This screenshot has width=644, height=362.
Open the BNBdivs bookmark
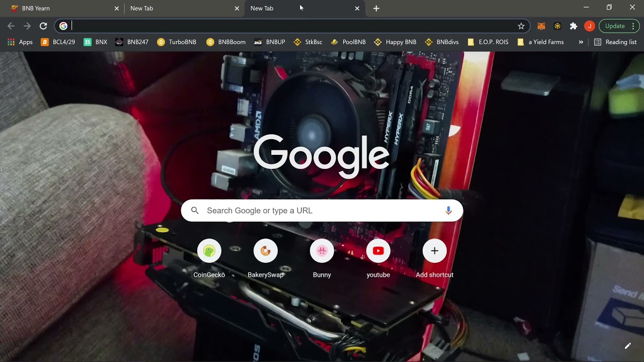coord(442,42)
